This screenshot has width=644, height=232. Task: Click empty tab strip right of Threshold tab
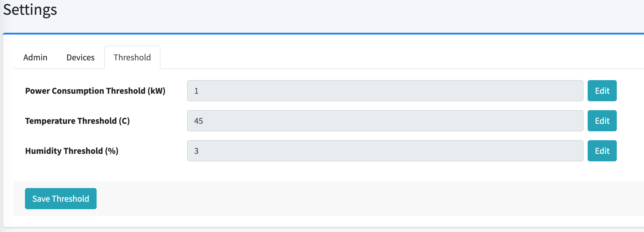389,57
